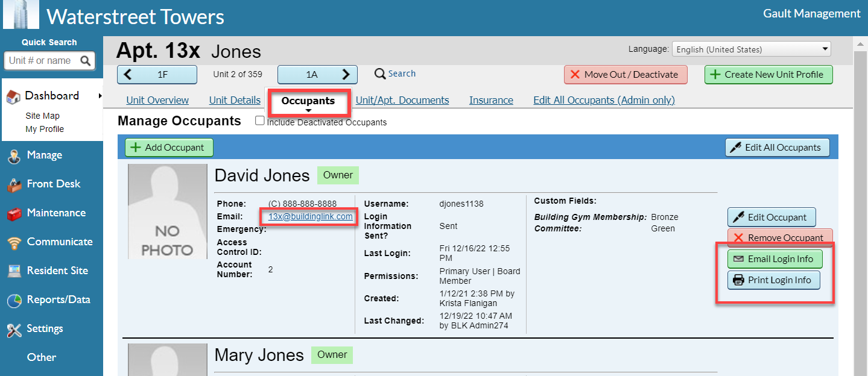The height and width of the screenshot is (376, 868).
Task: Click the username djones1138
Action: pyautogui.click(x=461, y=204)
